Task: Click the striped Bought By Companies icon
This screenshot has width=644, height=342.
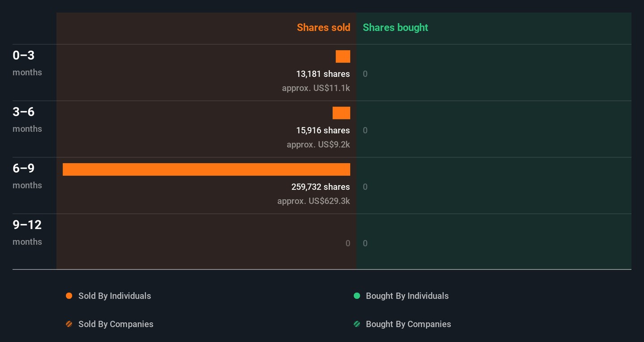Action: (x=357, y=324)
